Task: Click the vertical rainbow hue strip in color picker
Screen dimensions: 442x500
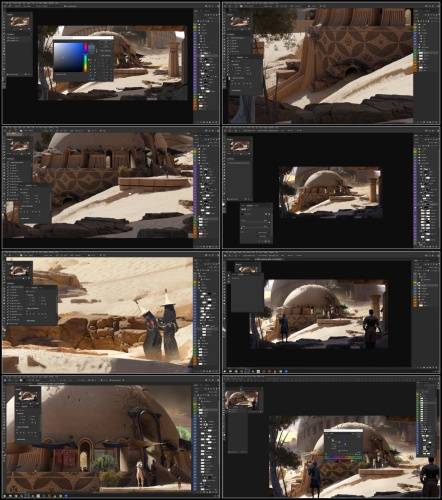Action: 86,57
